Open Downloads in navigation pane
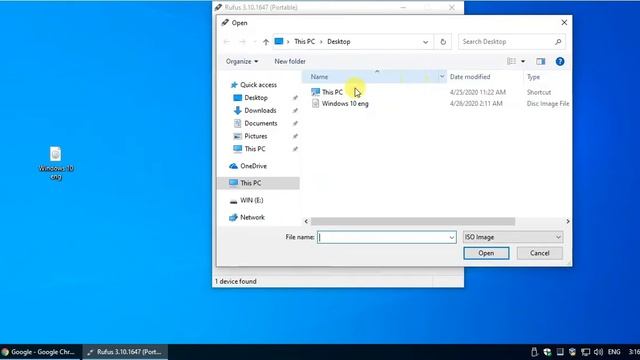 click(x=260, y=111)
